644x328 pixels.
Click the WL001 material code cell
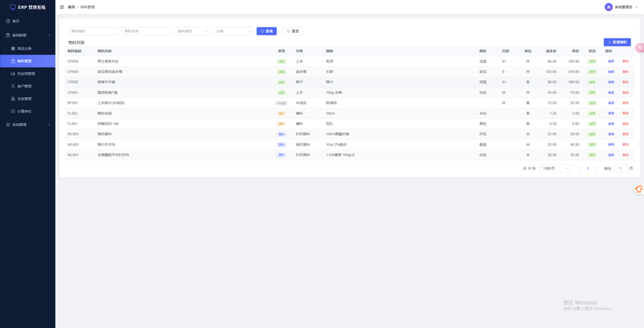(x=72, y=155)
